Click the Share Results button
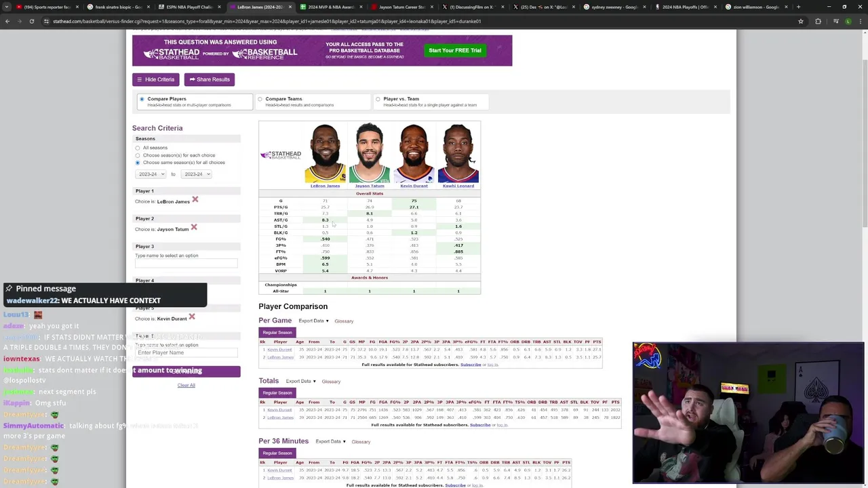The width and height of the screenshot is (868, 488). 210,79
